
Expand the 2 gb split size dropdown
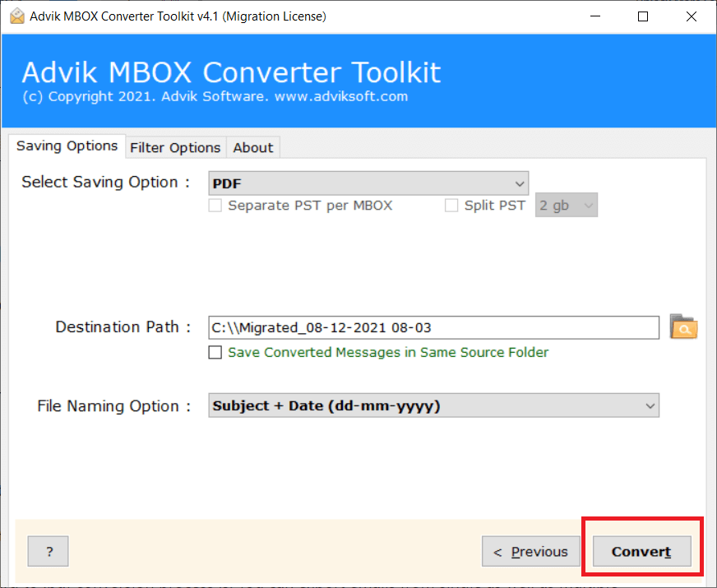[x=566, y=206]
